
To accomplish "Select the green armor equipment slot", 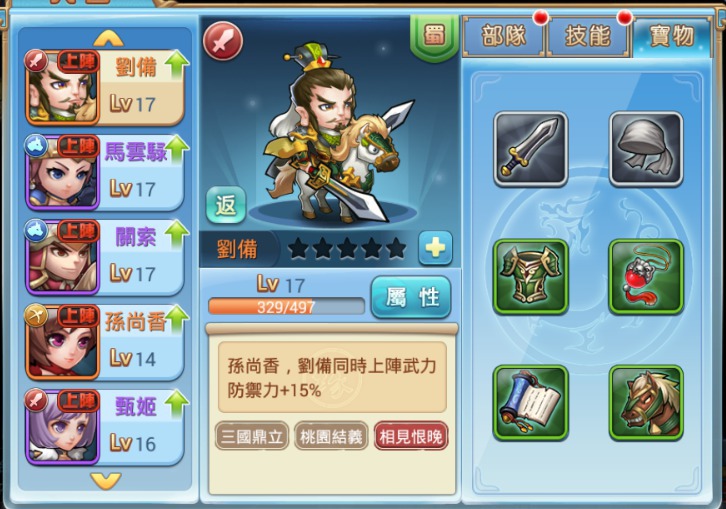I will [x=531, y=276].
